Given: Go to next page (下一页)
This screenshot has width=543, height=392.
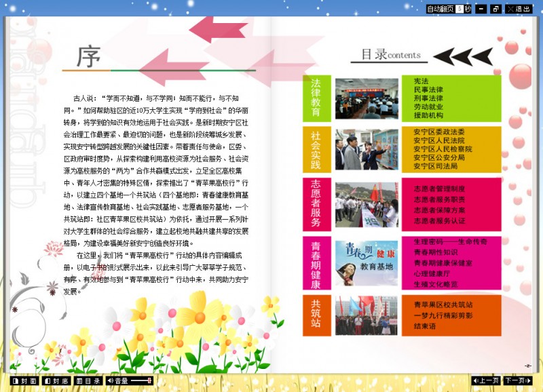Looking at the screenshot, I should 517,381.
